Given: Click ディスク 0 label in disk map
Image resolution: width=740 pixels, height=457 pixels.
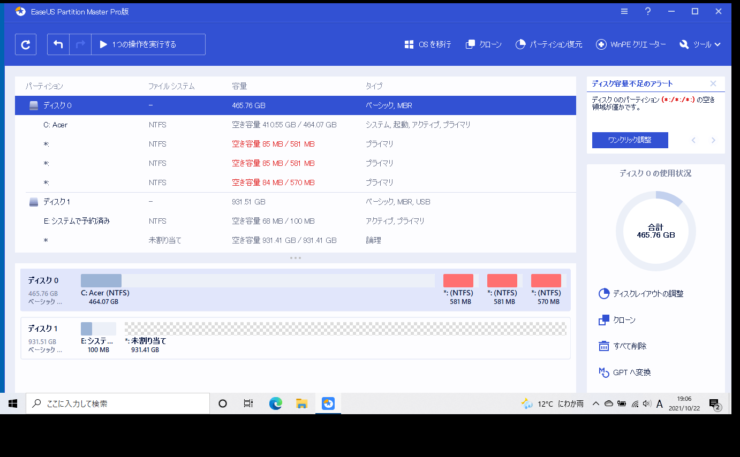Looking at the screenshot, I should click(43, 280).
